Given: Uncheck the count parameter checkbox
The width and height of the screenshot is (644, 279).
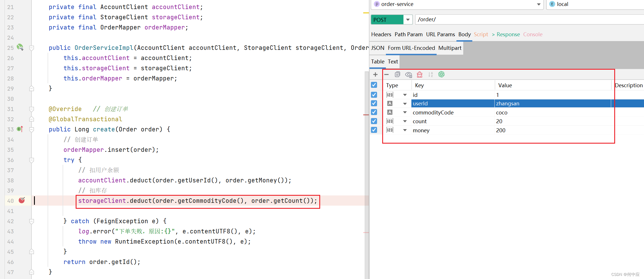Looking at the screenshot, I should (x=374, y=121).
